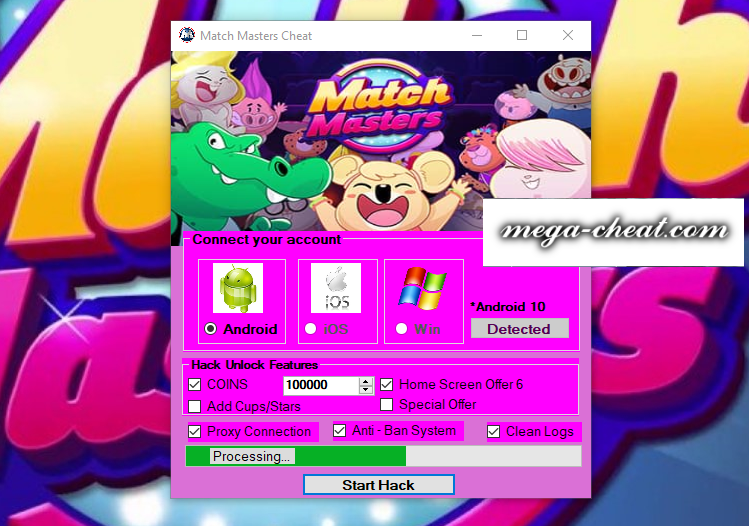The image size is (749, 526).
Task: Click the coins amount field showing 100000
Action: click(x=321, y=385)
